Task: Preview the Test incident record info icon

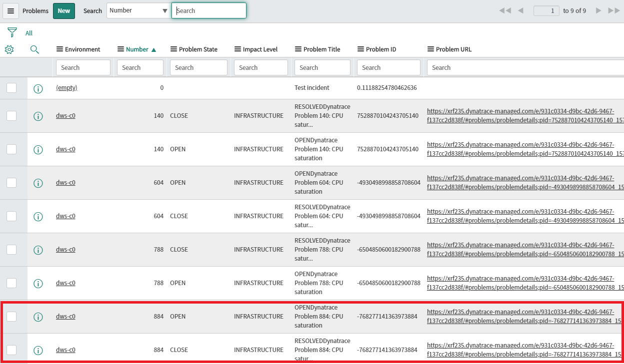Action: point(38,89)
